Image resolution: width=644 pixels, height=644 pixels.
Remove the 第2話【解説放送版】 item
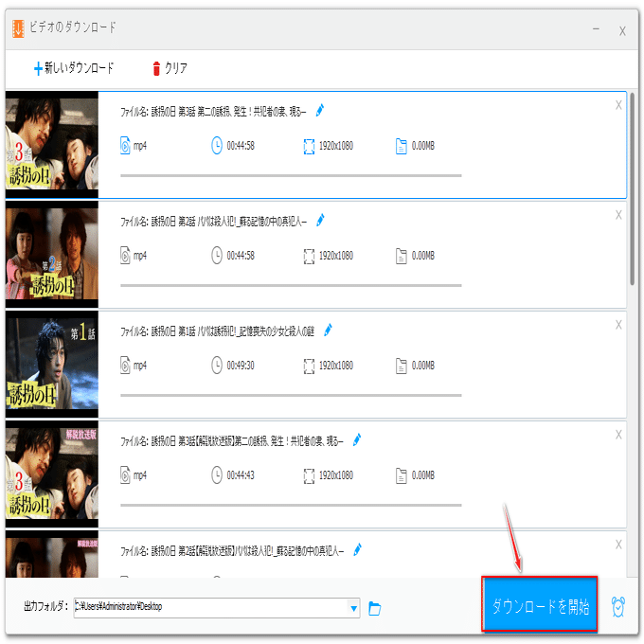(618, 545)
